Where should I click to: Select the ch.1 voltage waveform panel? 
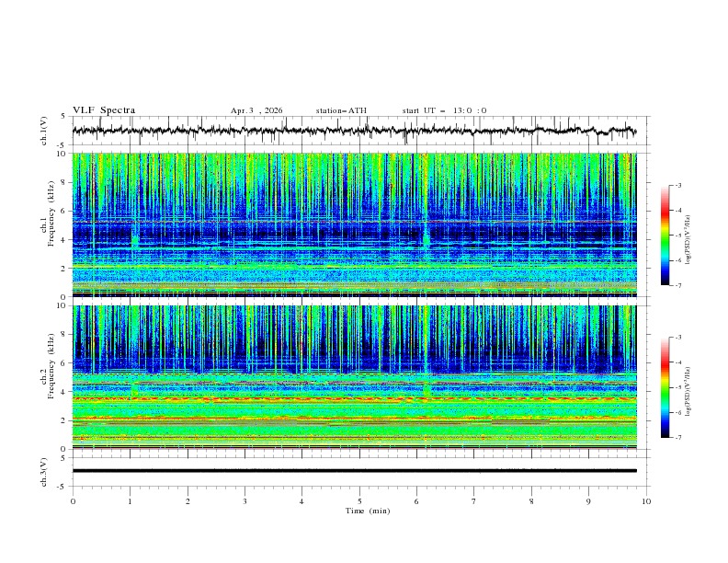click(358, 131)
